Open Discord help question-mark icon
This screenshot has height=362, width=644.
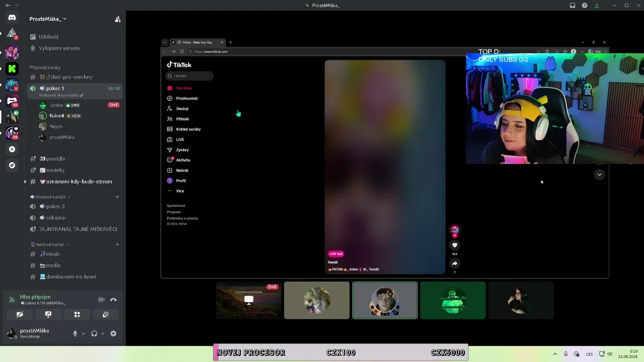coord(585,6)
